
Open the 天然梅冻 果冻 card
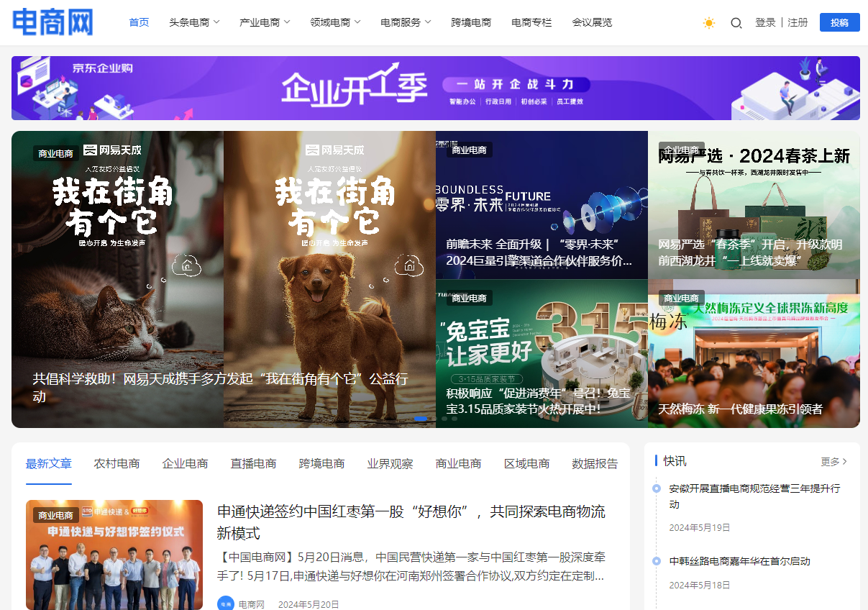754,354
